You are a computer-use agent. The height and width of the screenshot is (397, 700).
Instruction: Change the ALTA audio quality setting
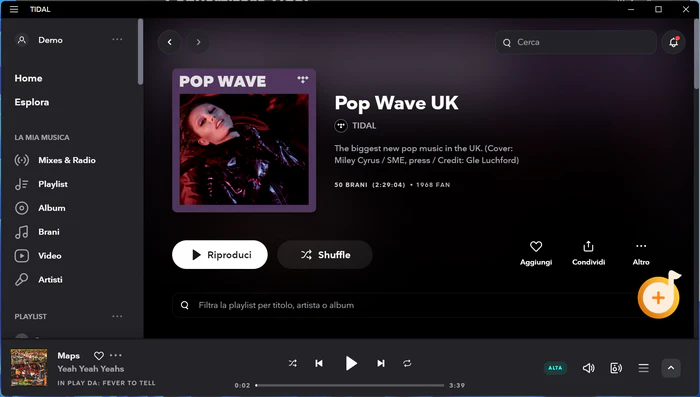pos(555,368)
